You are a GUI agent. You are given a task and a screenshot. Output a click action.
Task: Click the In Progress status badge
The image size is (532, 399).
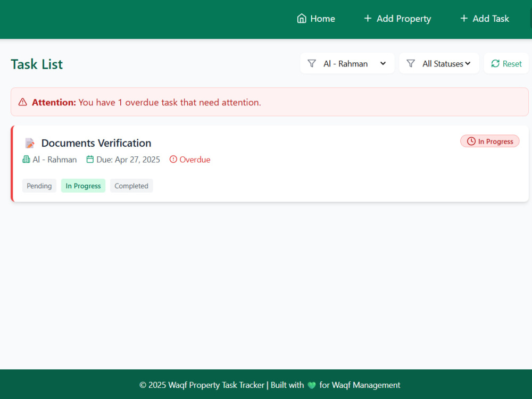[489, 141]
